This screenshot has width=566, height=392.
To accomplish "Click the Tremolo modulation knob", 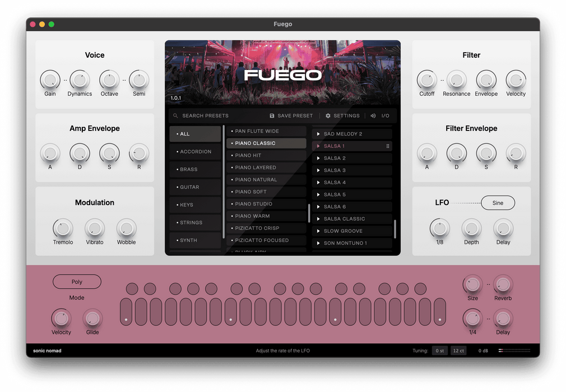I will click(63, 228).
